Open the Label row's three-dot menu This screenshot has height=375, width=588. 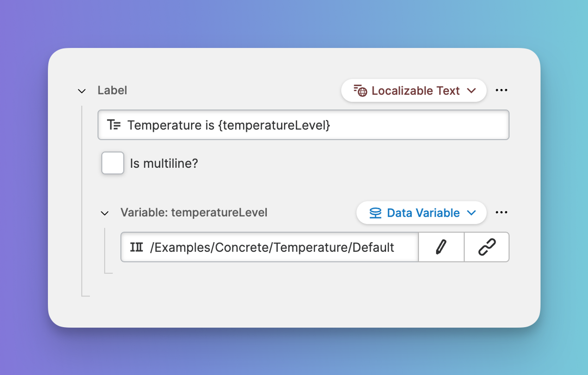pyautogui.click(x=501, y=90)
